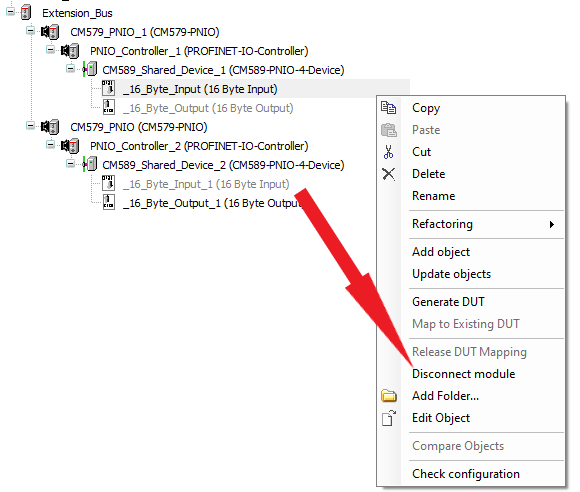Click the Extension_Bus node icon
Image resolution: width=580 pixels, height=492 pixels.
click(26, 13)
